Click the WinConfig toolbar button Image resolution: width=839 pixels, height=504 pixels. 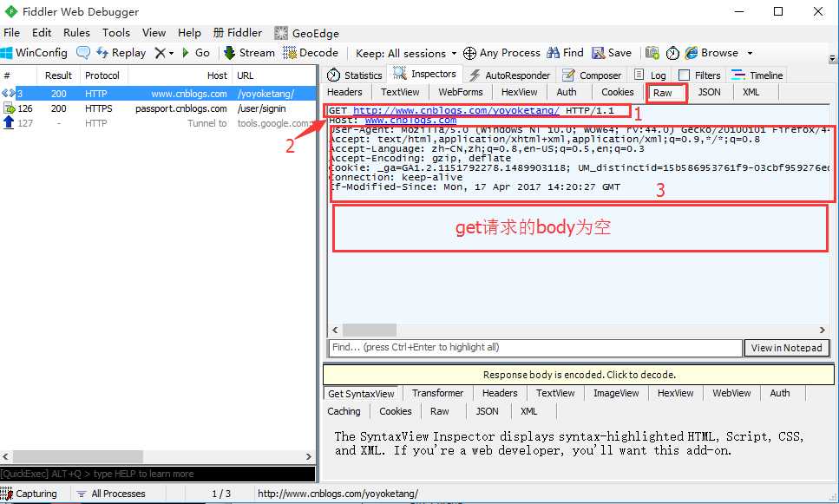click(34, 53)
